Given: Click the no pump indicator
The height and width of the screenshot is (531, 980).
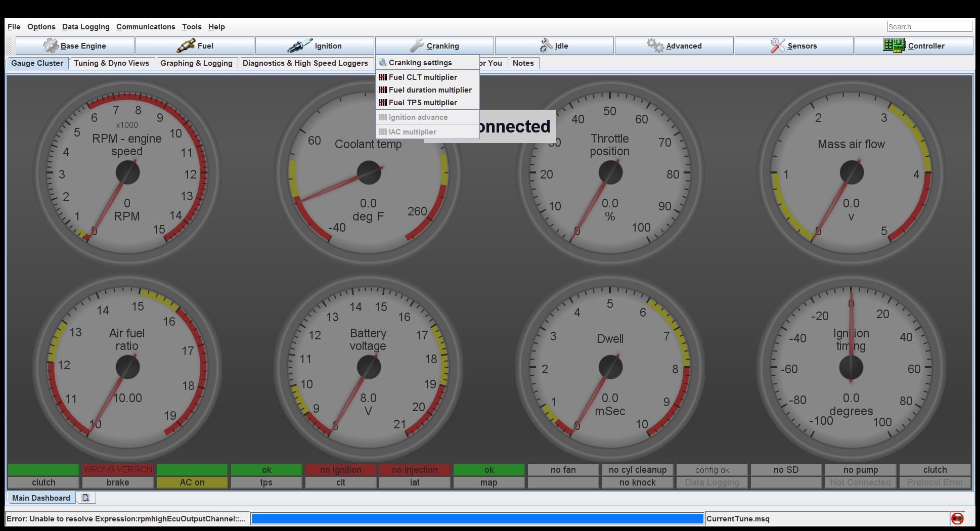Looking at the screenshot, I should pyautogui.click(x=861, y=470).
